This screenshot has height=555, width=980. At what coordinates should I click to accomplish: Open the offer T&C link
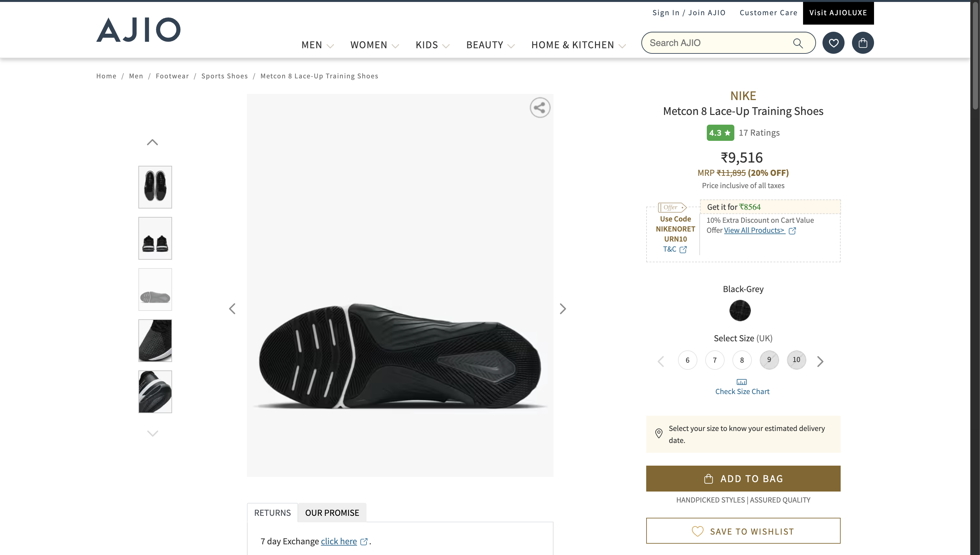[674, 249]
